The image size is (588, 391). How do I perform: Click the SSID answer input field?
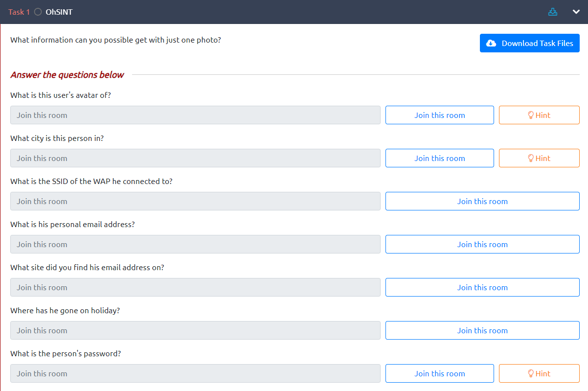point(195,201)
